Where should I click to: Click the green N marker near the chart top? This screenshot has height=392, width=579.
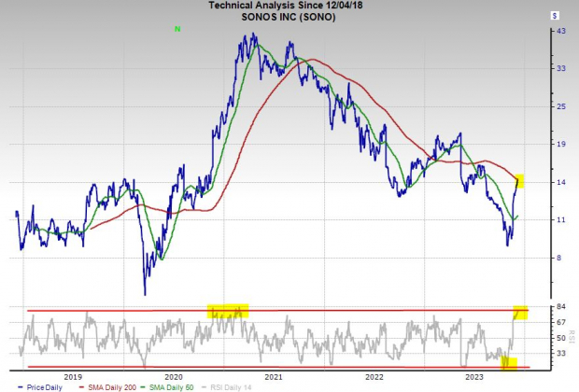pyautogui.click(x=177, y=29)
